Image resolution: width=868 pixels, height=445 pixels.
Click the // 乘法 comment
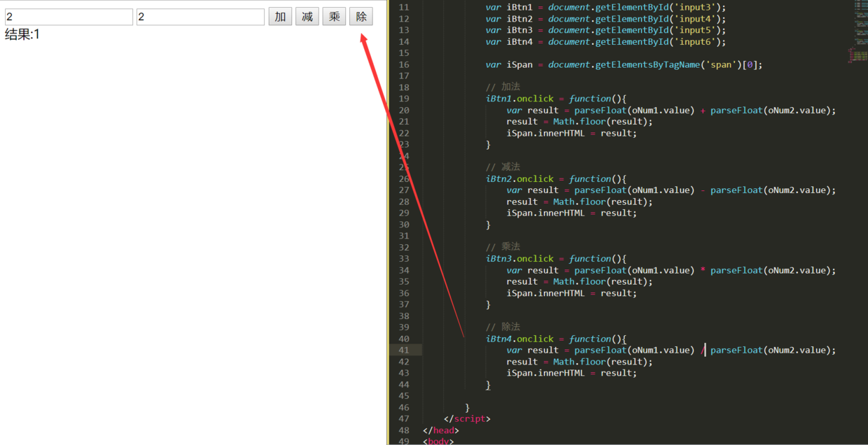pos(503,247)
